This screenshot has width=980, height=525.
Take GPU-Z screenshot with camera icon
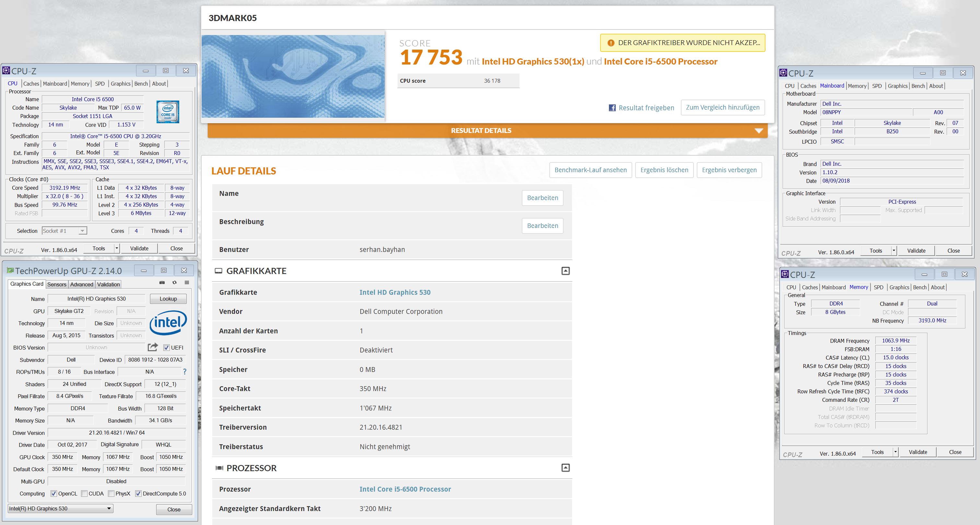(x=162, y=282)
